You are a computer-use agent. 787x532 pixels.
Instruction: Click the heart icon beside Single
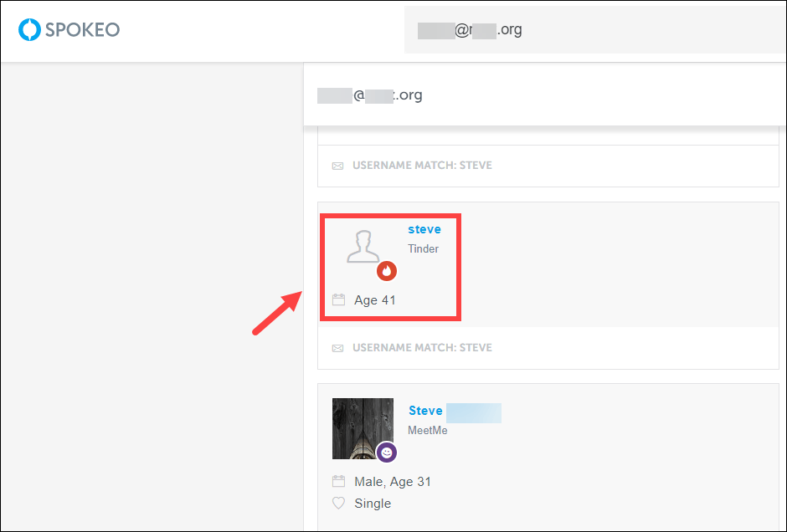339,503
